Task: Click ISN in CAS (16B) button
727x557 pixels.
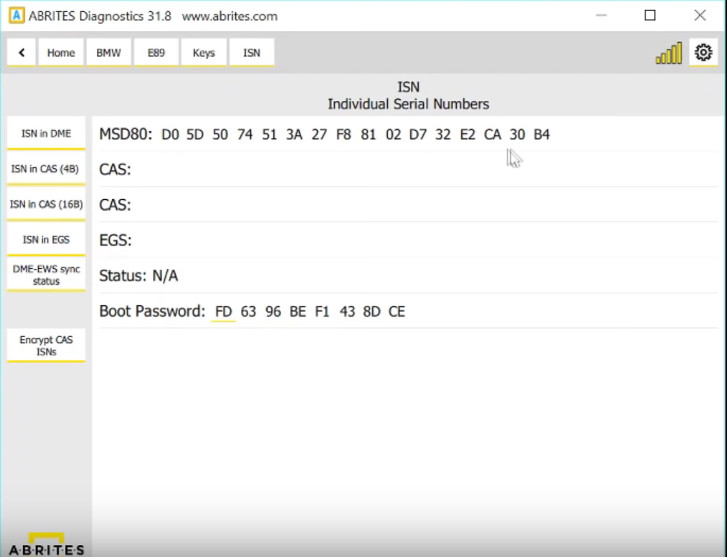Action: pyautogui.click(x=46, y=204)
